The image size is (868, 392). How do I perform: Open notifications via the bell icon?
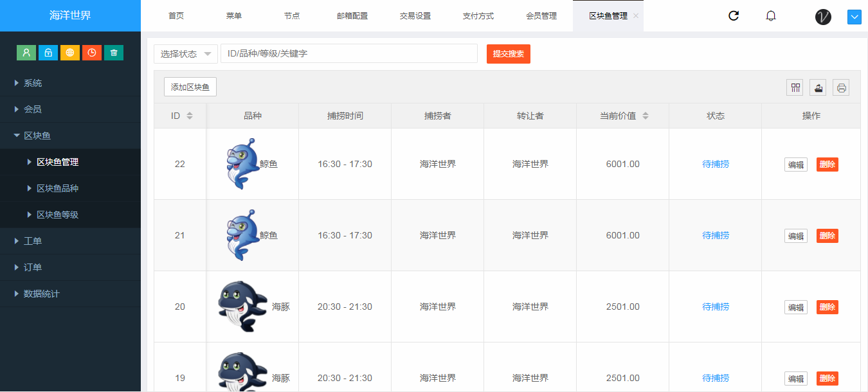click(x=771, y=16)
